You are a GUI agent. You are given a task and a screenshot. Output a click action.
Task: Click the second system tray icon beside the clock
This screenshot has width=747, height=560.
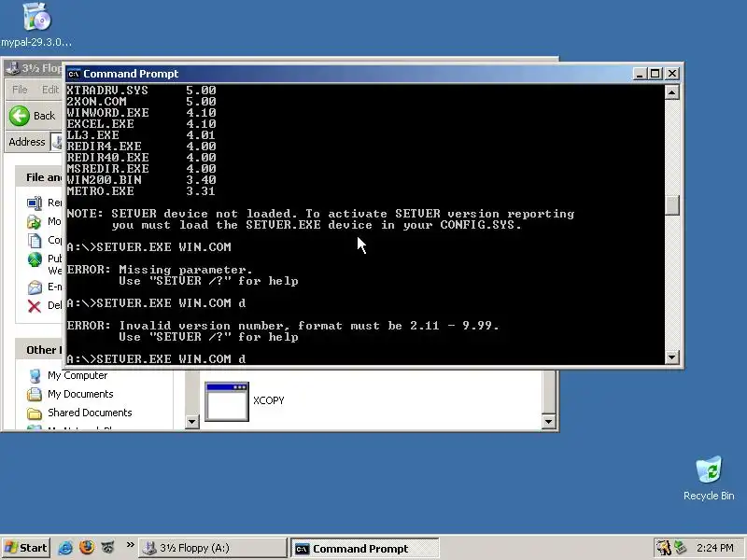pos(680,548)
